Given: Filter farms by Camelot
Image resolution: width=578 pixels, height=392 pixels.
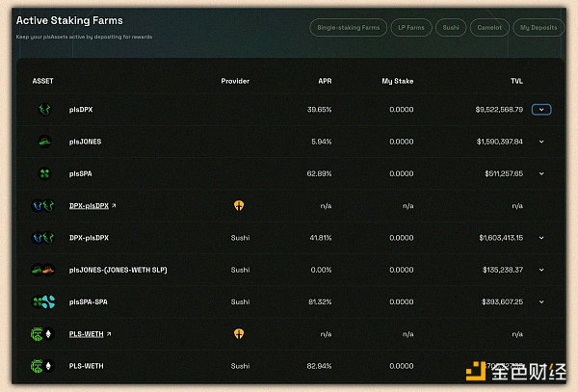Looking at the screenshot, I should (489, 28).
